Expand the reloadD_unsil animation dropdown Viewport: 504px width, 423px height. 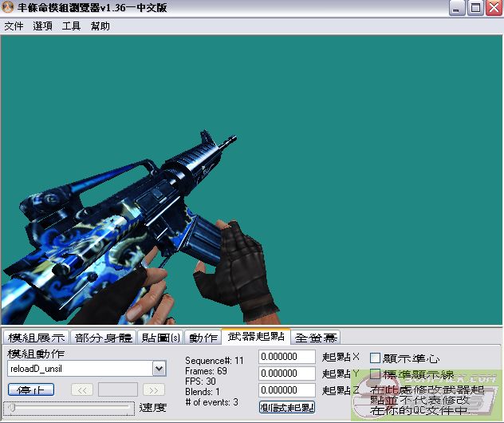[x=159, y=369]
